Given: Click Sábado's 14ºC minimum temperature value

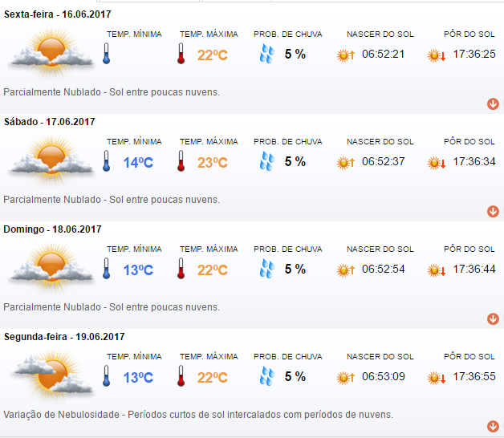Looking at the screenshot, I should (x=137, y=163).
